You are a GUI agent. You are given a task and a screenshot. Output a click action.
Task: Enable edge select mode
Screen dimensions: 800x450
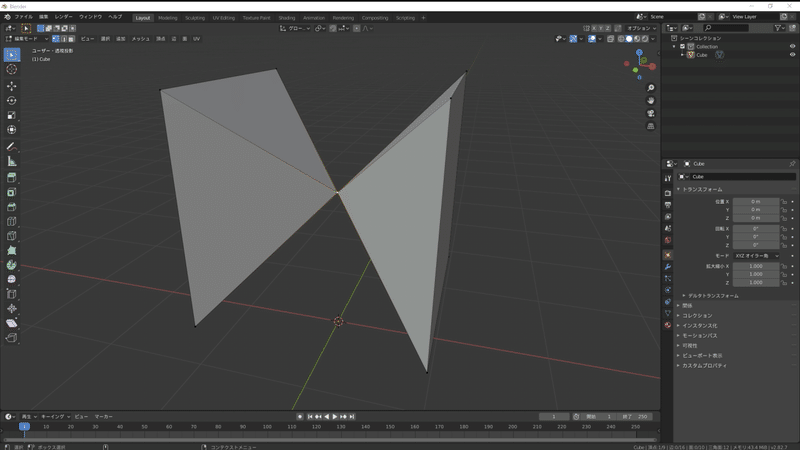point(64,39)
